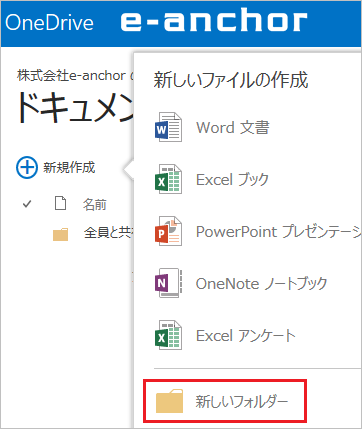Click 新しいファイルの作成 heading
362x429 pixels.
[x=231, y=80]
